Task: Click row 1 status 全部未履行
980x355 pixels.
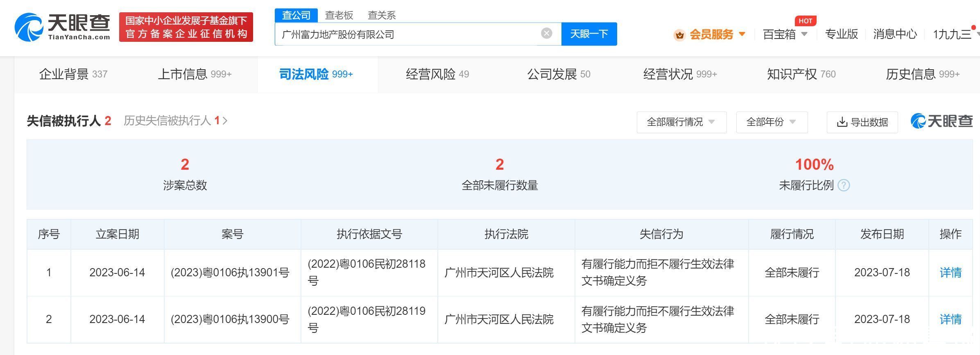Action: point(792,273)
